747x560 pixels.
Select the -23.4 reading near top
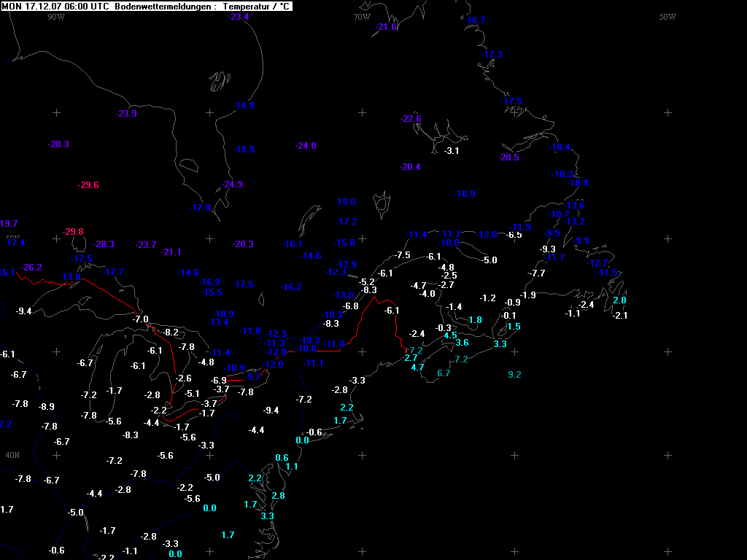coord(239,17)
